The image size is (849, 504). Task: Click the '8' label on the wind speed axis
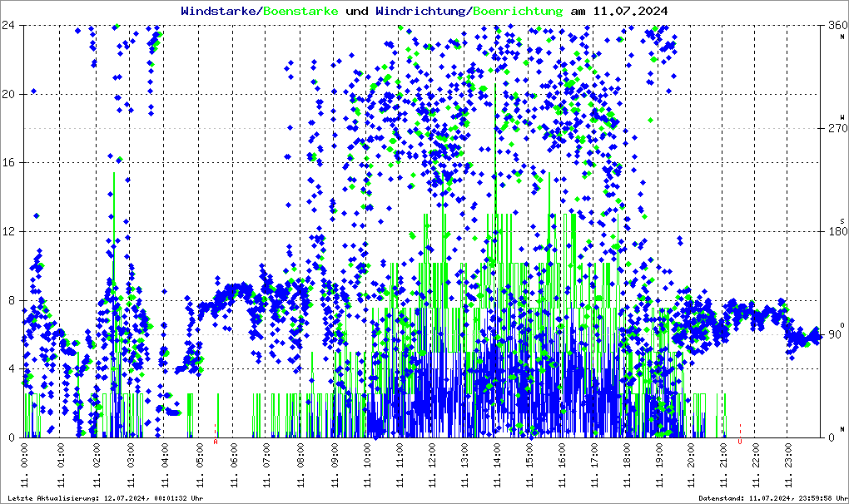[12, 300]
